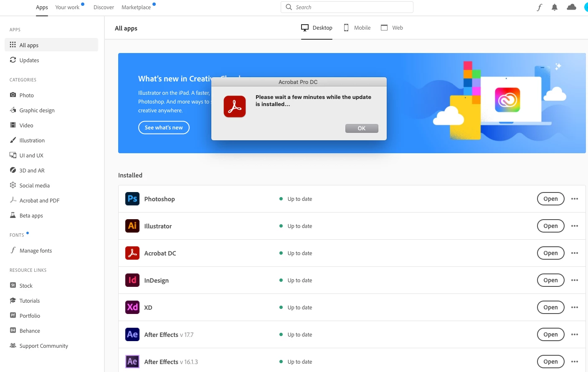Open the 3D and AR category
Viewport: 588px width, 372px height.
[x=51, y=170]
